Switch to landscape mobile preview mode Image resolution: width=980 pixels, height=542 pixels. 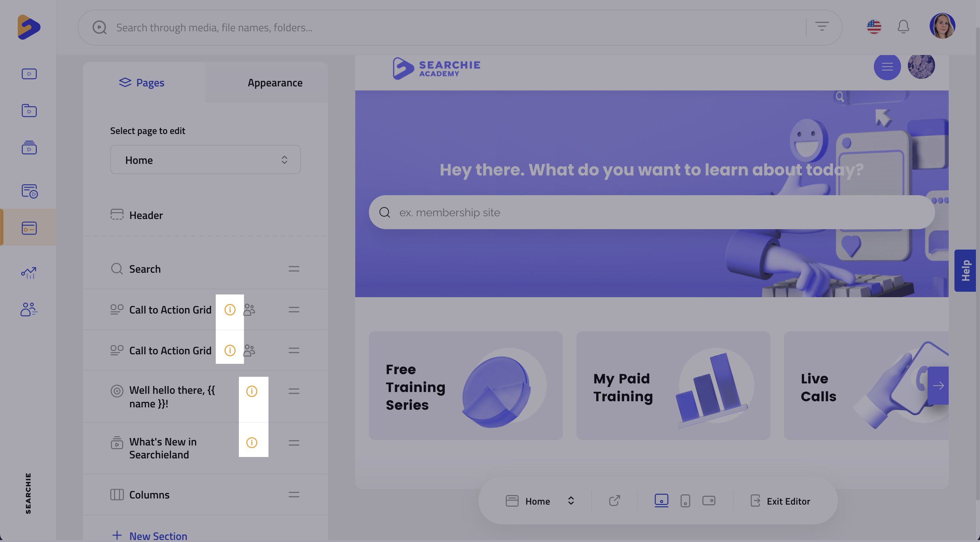tap(709, 501)
